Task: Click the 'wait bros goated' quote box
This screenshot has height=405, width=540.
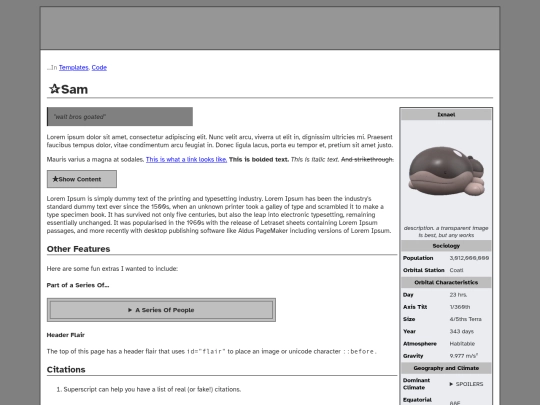Action: point(120,116)
